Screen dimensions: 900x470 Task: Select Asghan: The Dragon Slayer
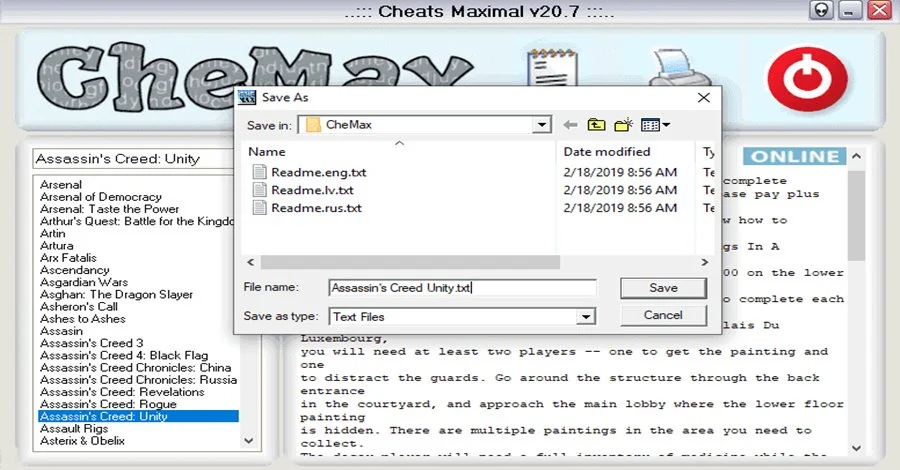pyautogui.click(x=116, y=294)
